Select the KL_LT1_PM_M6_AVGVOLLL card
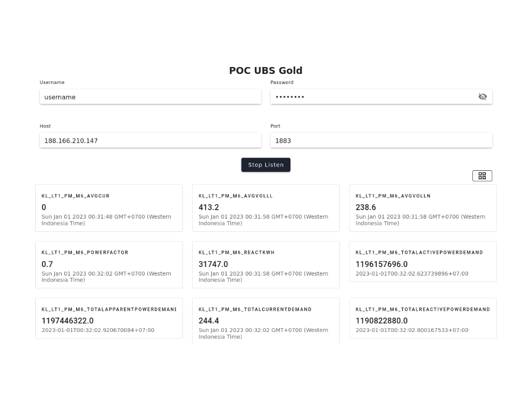Viewport: 532px width, 399px height. point(266,208)
